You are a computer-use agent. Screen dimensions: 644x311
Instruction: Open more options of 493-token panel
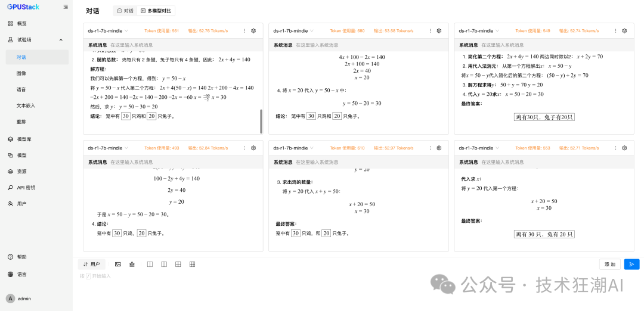(245, 148)
